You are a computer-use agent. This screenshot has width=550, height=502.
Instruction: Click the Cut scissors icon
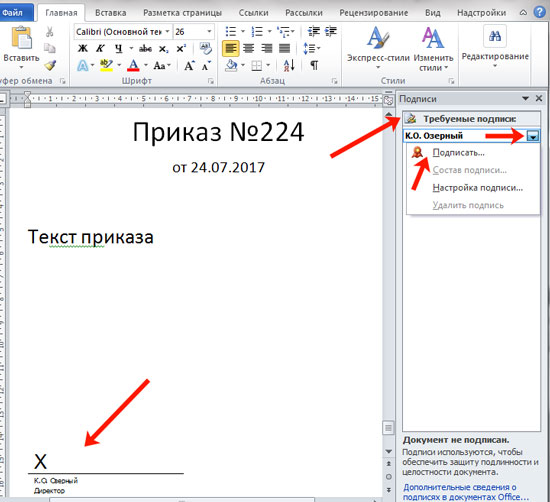point(49,32)
